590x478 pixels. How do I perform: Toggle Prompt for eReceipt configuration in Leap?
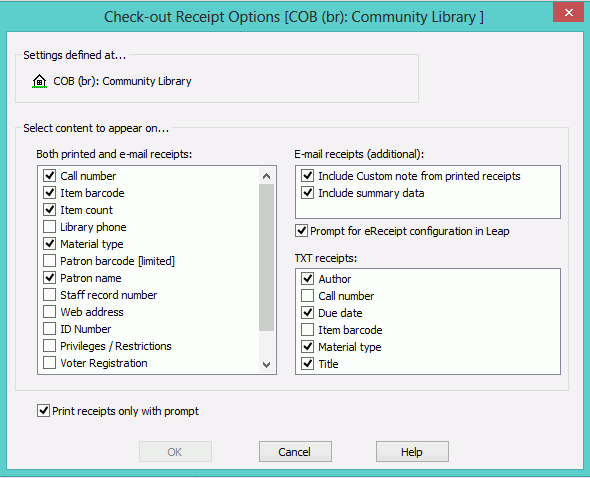[301, 231]
